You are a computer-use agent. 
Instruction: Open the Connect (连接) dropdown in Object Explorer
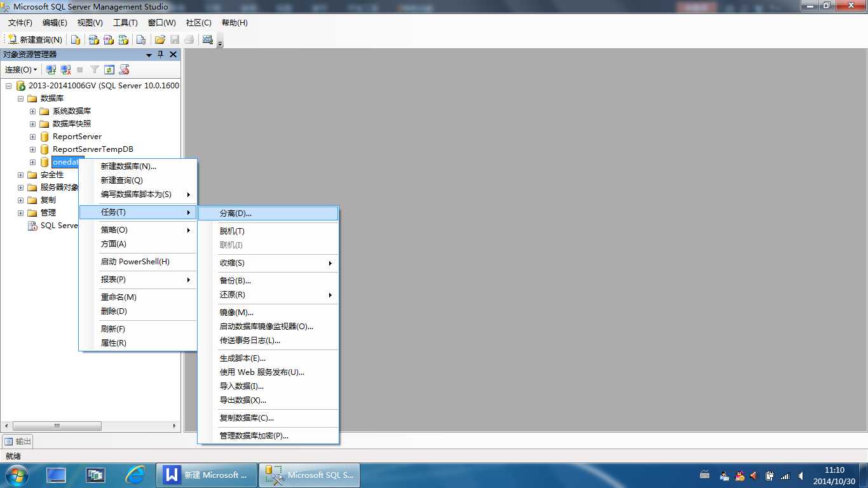tap(21, 69)
